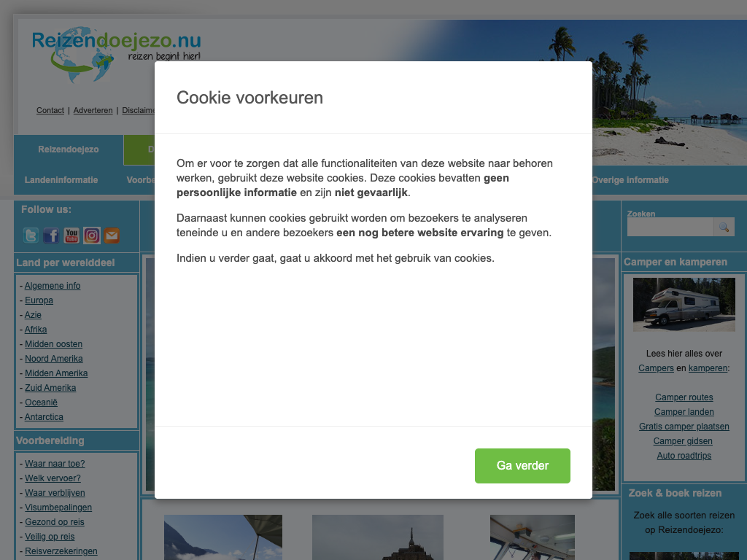Click the Mont Saint-Michel thumbnail
Screen dimensions: 747x560
378,537
